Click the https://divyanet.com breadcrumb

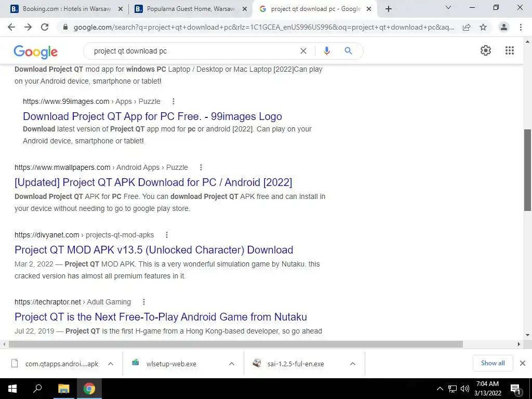[47, 235]
